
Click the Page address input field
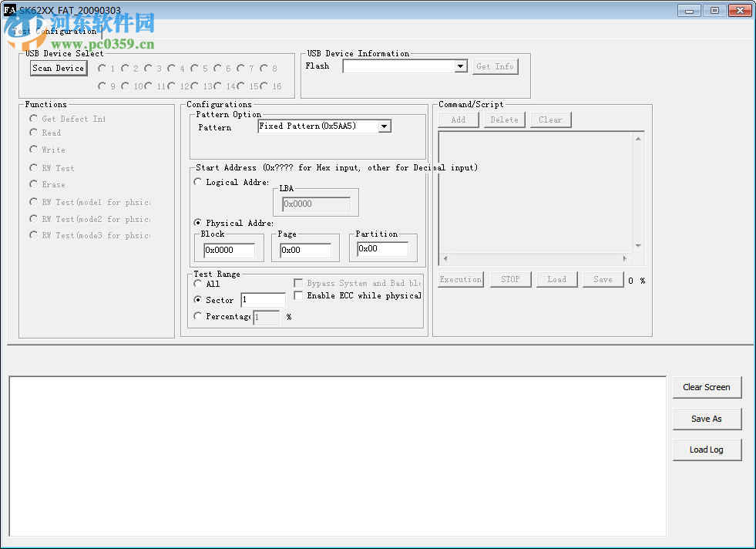(306, 251)
